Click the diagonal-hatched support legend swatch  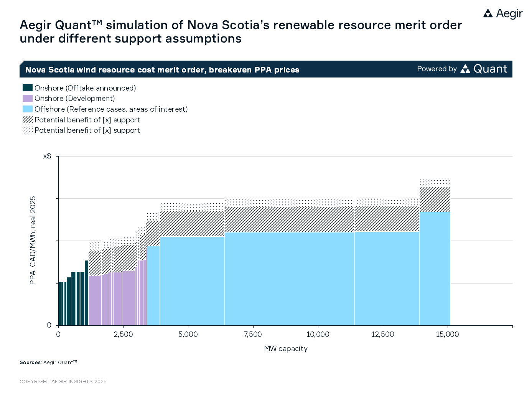(x=28, y=120)
